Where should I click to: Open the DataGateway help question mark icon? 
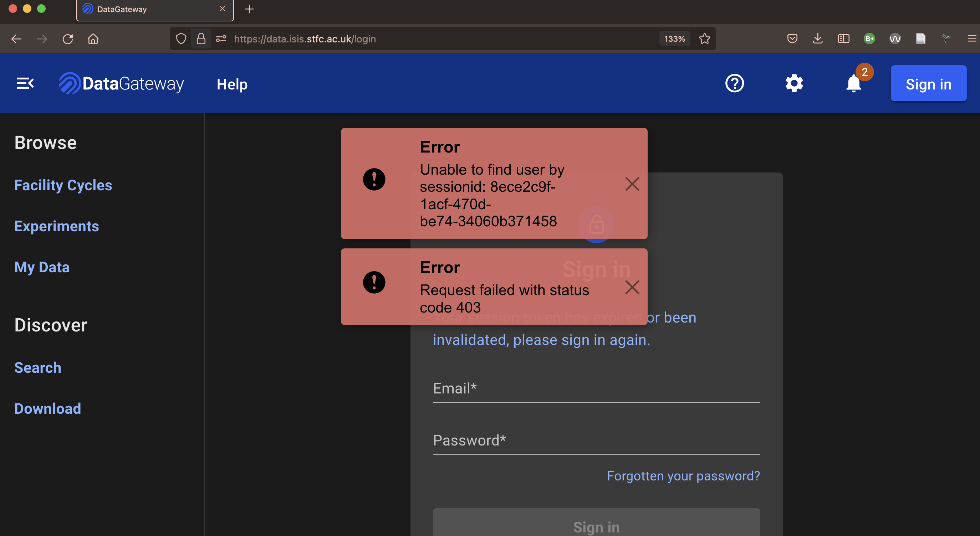pyautogui.click(x=734, y=83)
